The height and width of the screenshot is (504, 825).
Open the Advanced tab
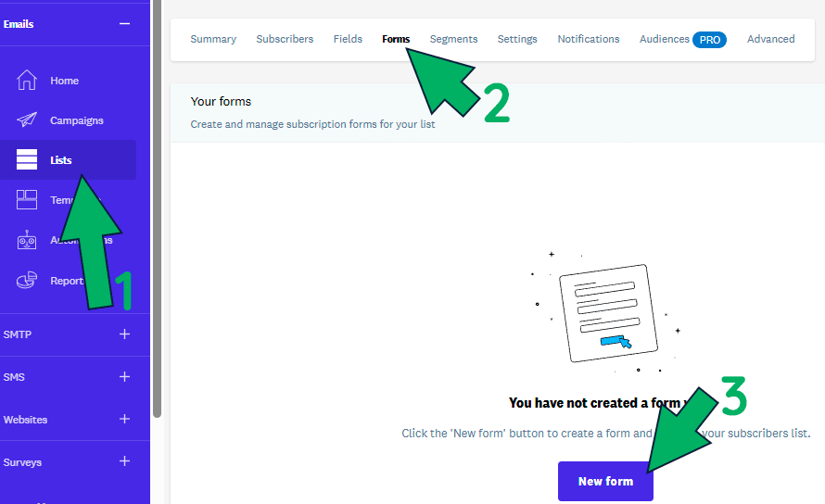[770, 39]
